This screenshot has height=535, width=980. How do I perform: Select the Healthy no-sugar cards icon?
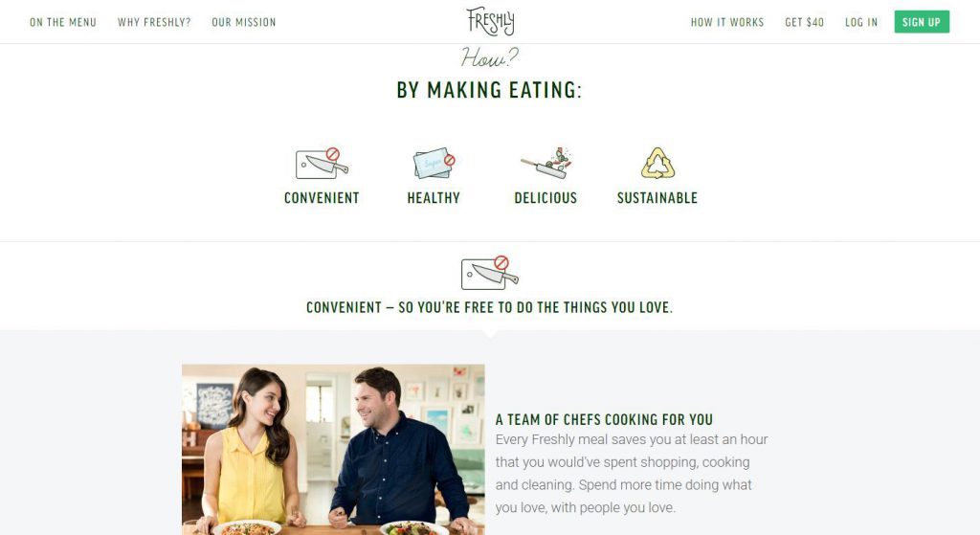pyautogui.click(x=434, y=163)
